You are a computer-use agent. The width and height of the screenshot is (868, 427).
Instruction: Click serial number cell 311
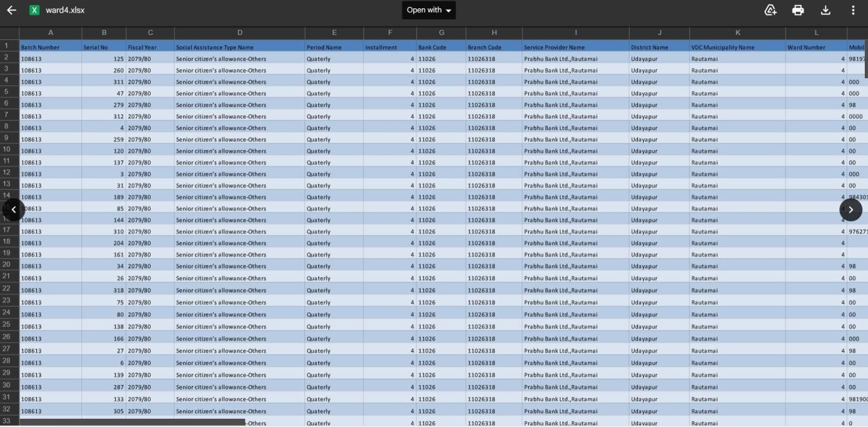104,81
